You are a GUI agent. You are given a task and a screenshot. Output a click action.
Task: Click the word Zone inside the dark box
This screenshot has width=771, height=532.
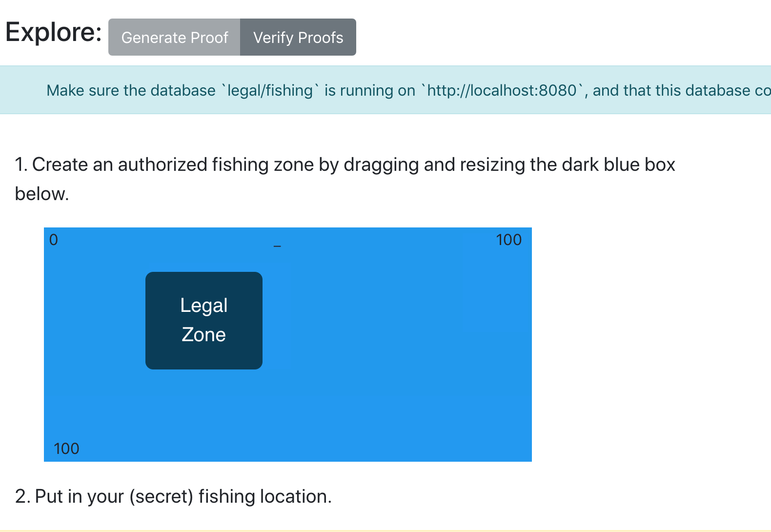203,335
